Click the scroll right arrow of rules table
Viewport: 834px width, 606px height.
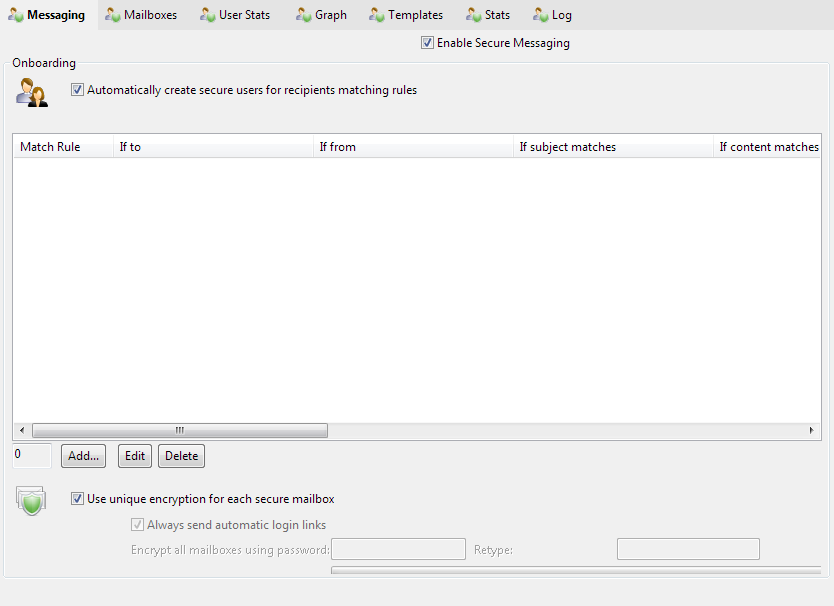coord(812,430)
